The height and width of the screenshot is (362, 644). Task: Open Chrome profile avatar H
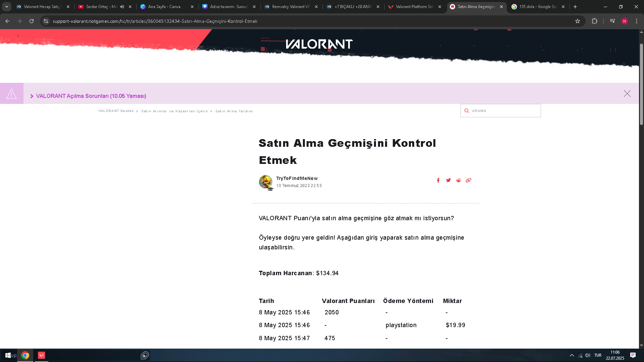point(625,21)
